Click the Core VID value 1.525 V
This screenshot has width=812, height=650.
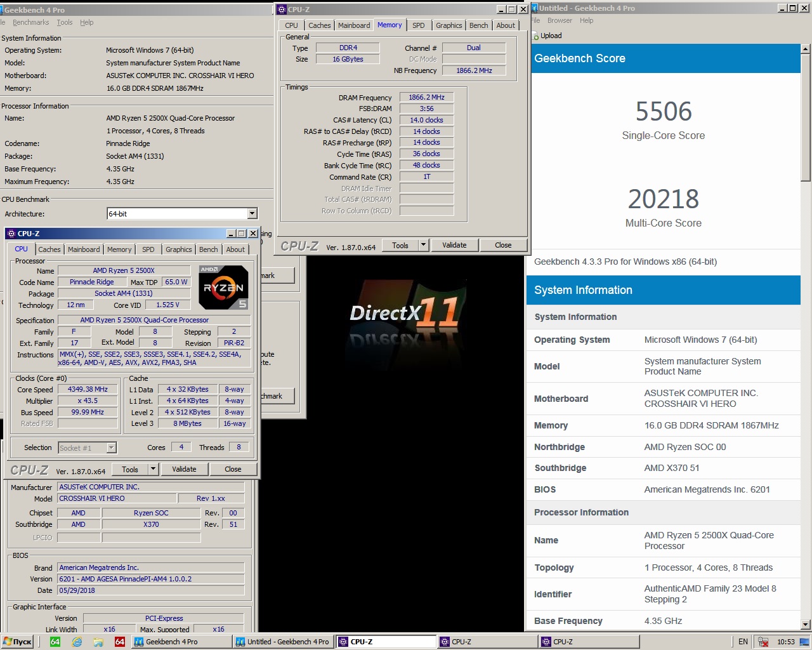pyautogui.click(x=167, y=305)
